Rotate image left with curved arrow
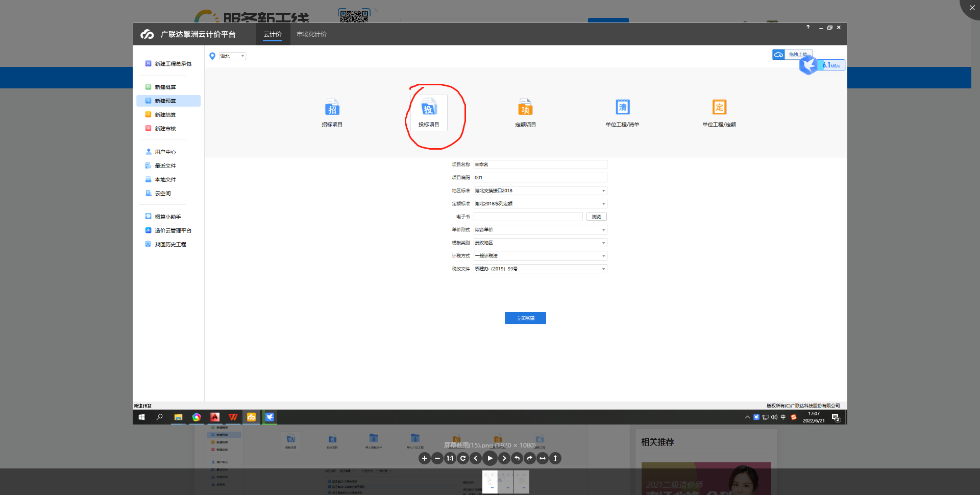This screenshot has height=495, width=980. pos(517,458)
